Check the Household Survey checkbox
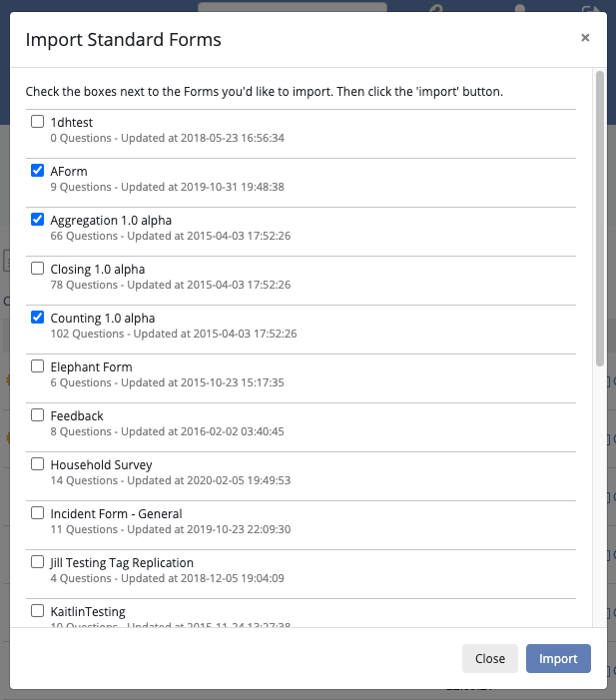Image resolution: width=616 pixels, height=700 pixels. pyautogui.click(x=38, y=464)
